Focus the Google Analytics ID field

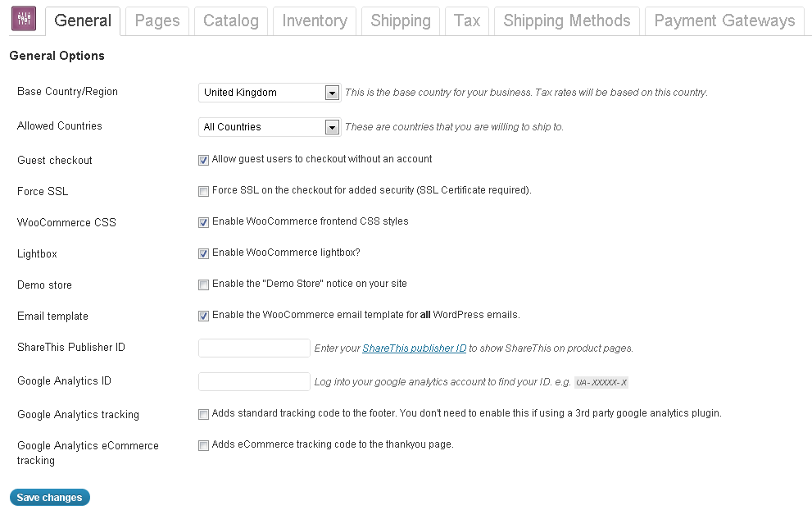point(254,382)
